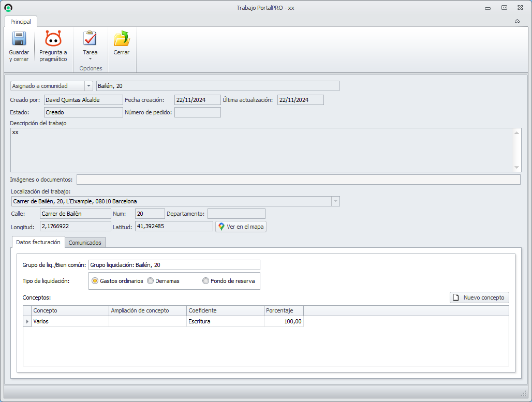Click the Imágenes o documentos field
The height and width of the screenshot is (402, 532).
298,180
